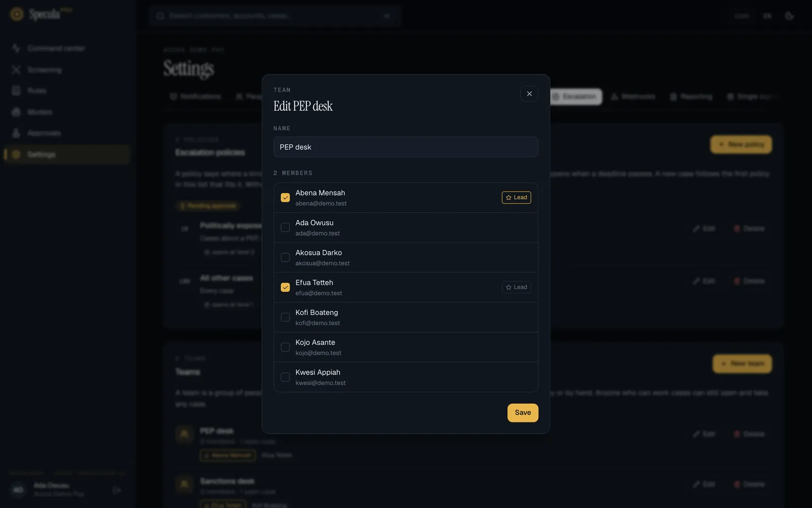Go to Screening via sidebar icon
812x508 pixels.
16,70
